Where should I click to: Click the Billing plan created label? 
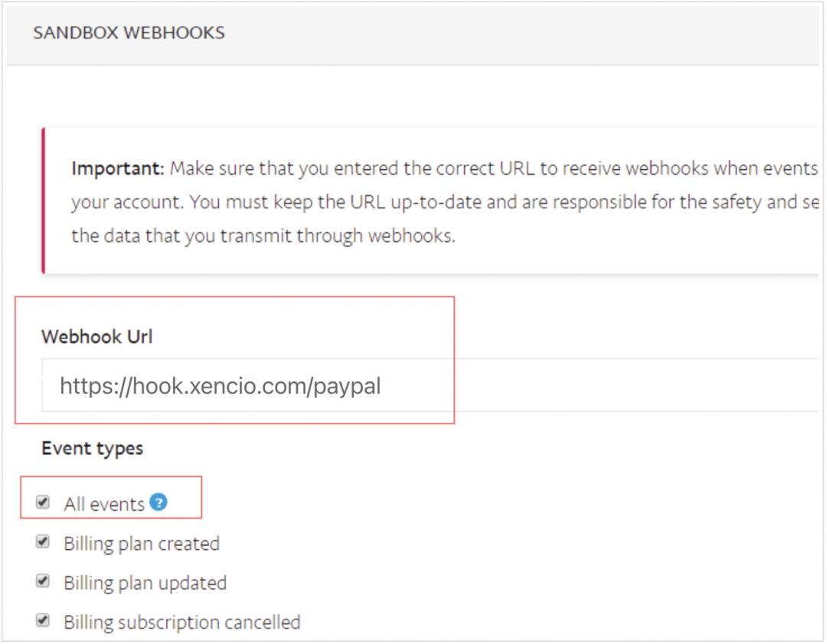(142, 544)
